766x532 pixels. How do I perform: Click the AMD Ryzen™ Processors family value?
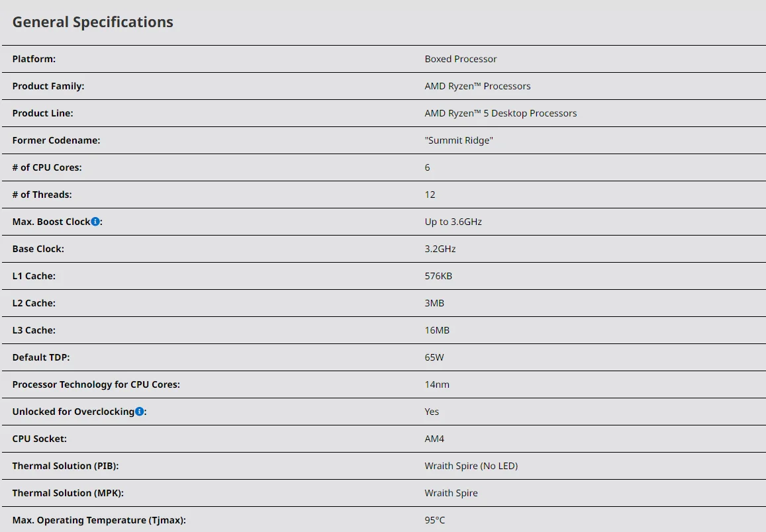tap(477, 86)
